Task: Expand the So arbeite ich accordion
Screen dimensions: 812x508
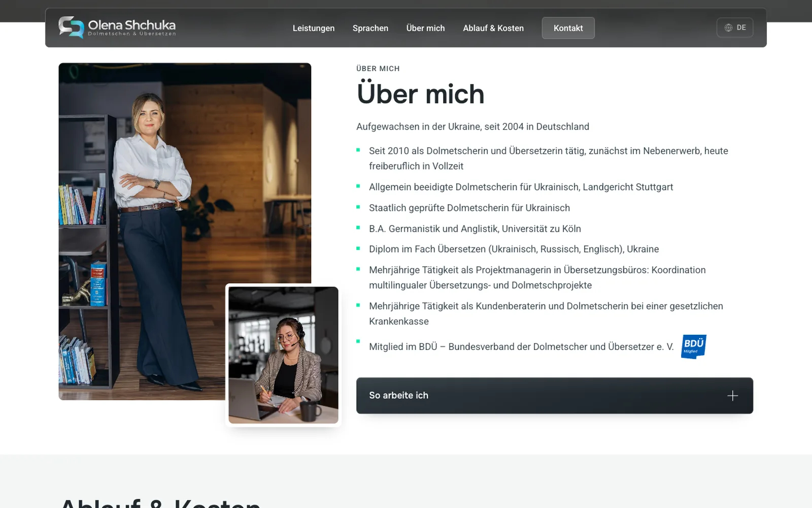Action: (555, 395)
